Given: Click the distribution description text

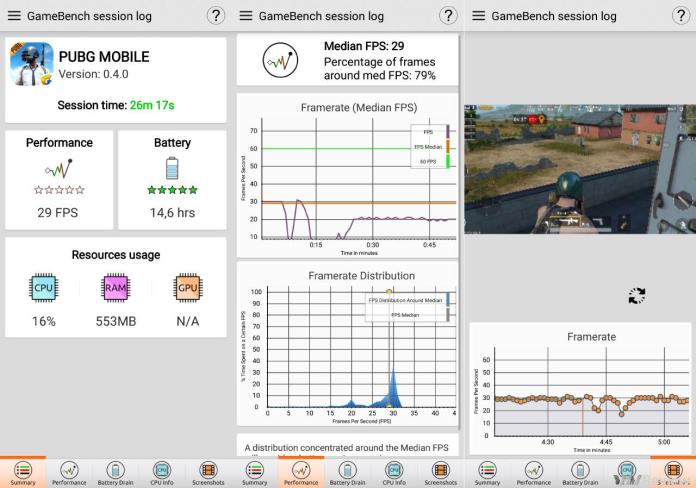Looking at the screenshot, I should [347, 448].
